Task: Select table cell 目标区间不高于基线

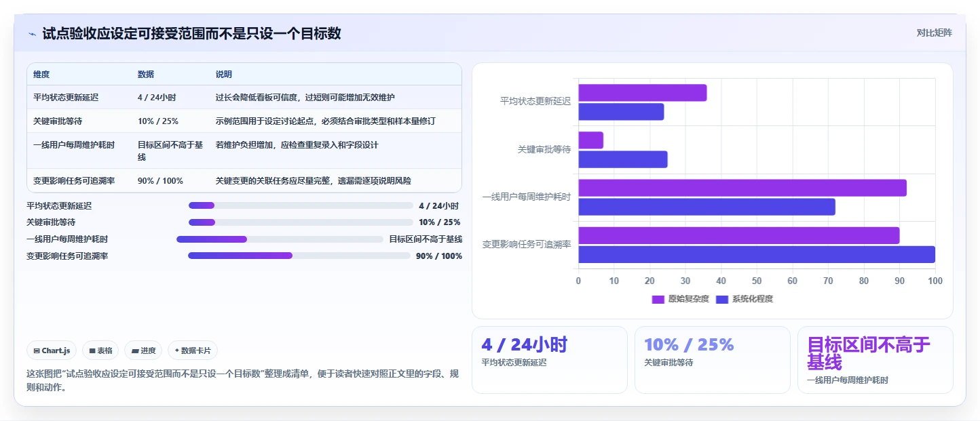Action: 170,151
